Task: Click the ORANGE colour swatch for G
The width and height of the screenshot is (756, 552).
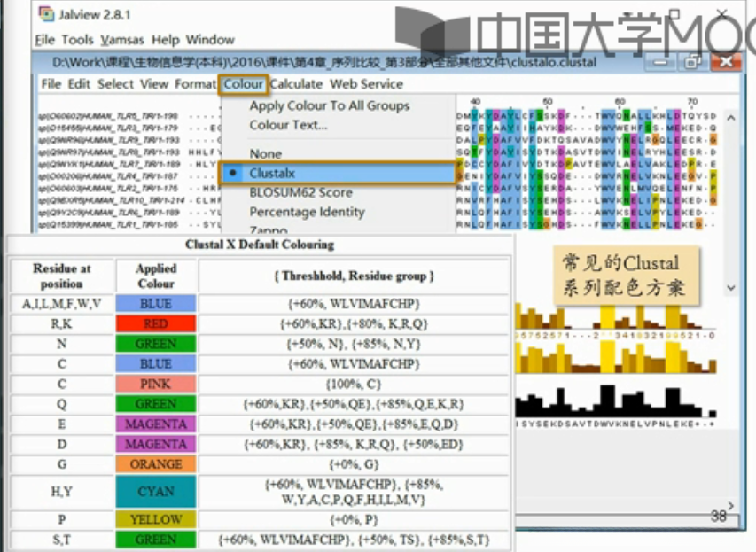Action: [156, 463]
